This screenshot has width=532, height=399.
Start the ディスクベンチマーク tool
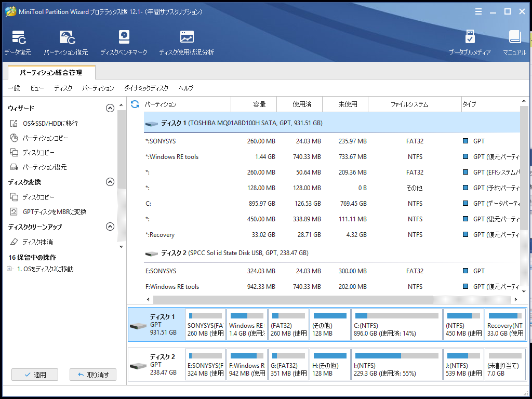124,43
